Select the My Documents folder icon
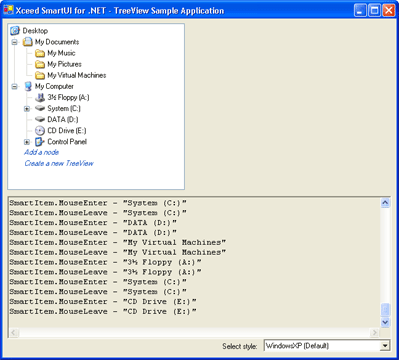399x360 pixels. 28,42
